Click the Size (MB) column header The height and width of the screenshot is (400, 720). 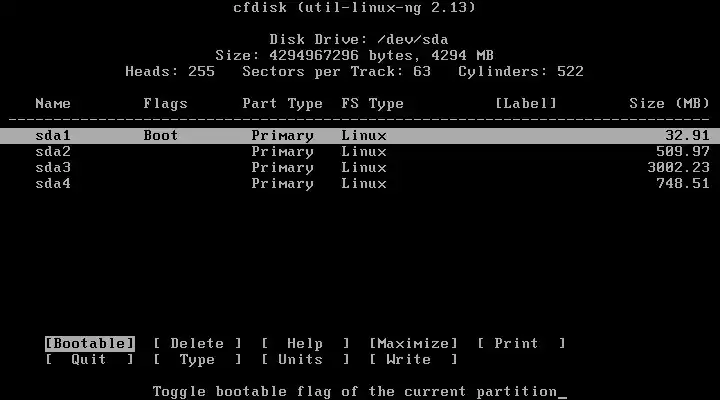click(x=669, y=104)
